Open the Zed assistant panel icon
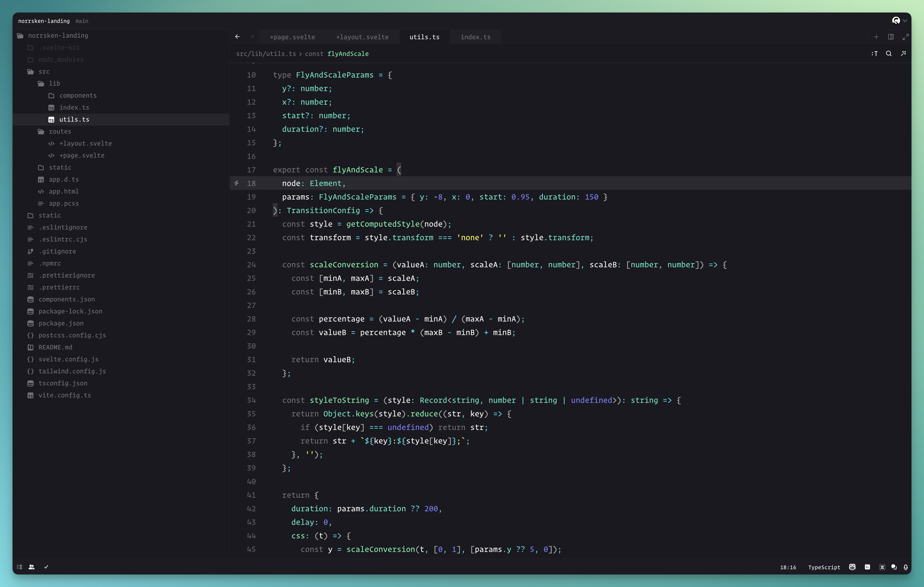Image resolution: width=924 pixels, height=587 pixels. click(x=882, y=567)
